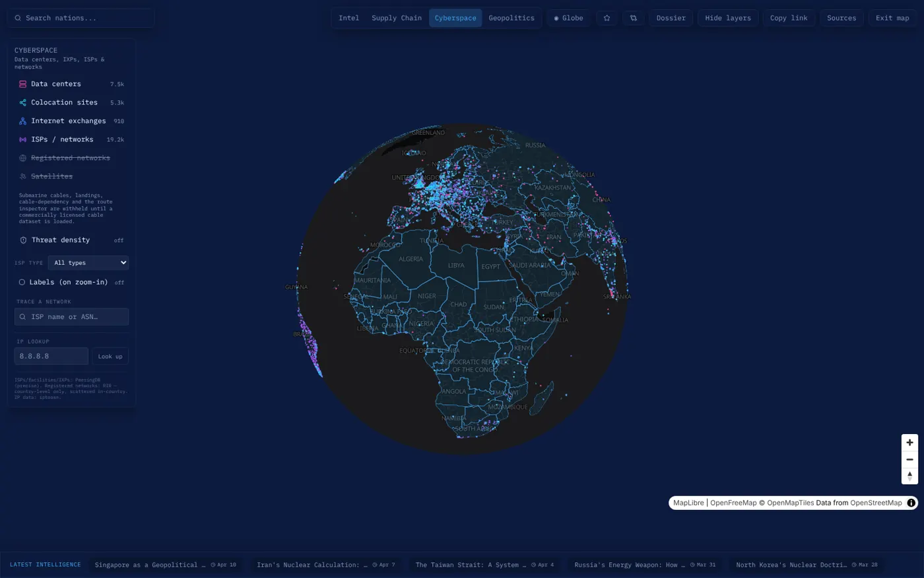Toggle the Colocation sites layer
Image resolution: width=924 pixels, height=578 pixels.
pos(71,102)
